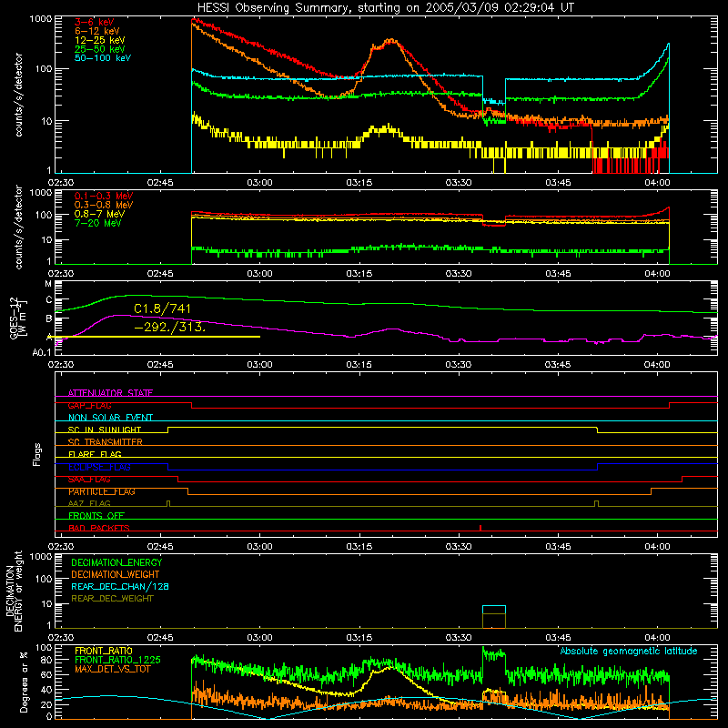
Task: Select the SC_IN_SUNLIGHT flag label
Action: [x=105, y=430]
